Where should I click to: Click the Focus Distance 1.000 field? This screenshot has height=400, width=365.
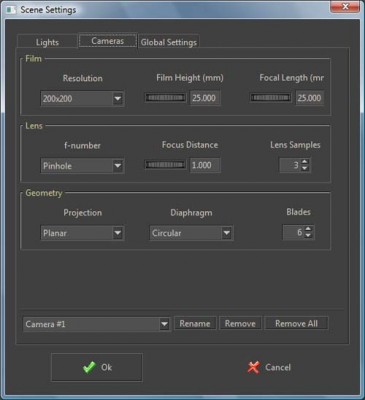click(x=205, y=165)
